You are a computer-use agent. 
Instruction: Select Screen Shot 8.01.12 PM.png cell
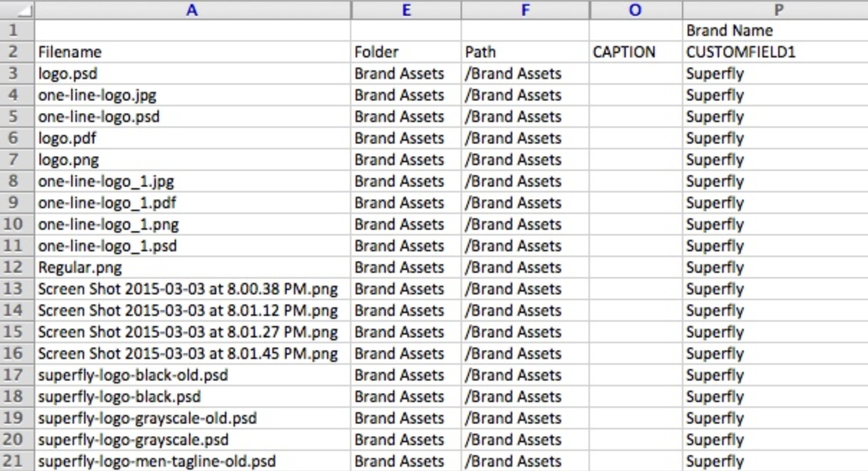tap(193, 310)
